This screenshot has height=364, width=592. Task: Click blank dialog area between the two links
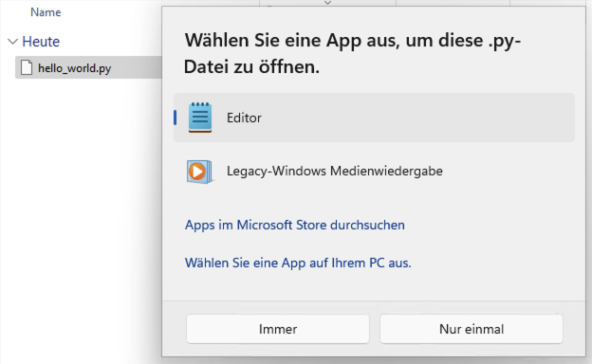[378, 244]
